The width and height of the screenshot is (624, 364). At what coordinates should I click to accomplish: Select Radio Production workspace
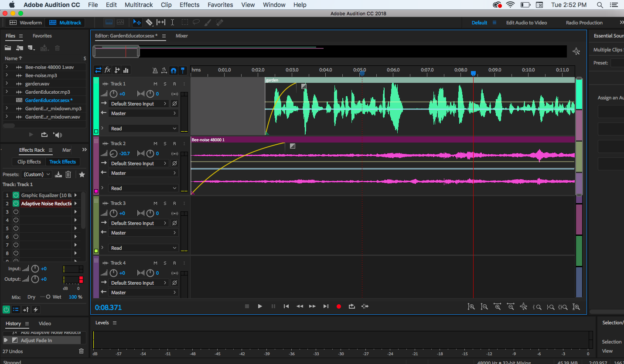584,23
